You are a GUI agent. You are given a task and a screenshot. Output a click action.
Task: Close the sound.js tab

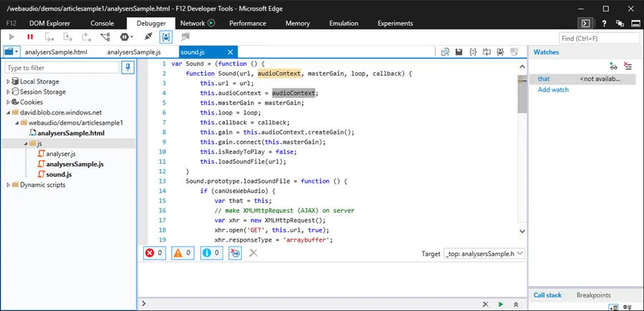coord(230,52)
